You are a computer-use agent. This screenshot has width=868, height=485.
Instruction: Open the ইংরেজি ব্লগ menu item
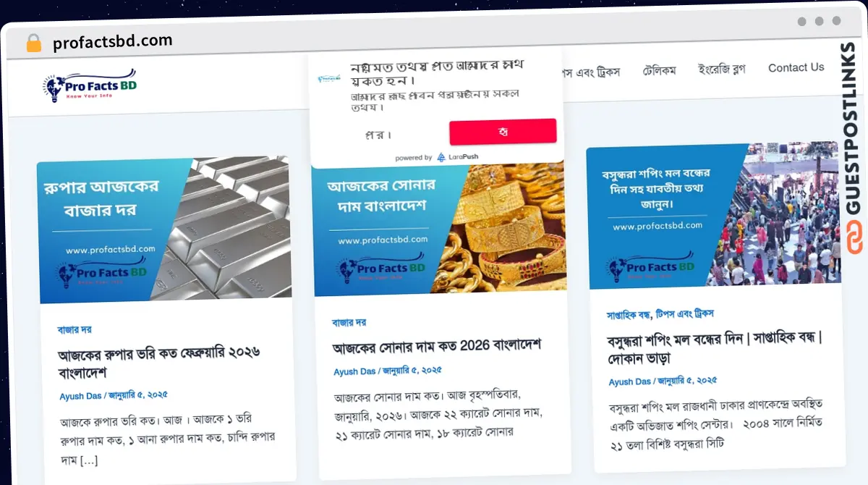pos(721,69)
